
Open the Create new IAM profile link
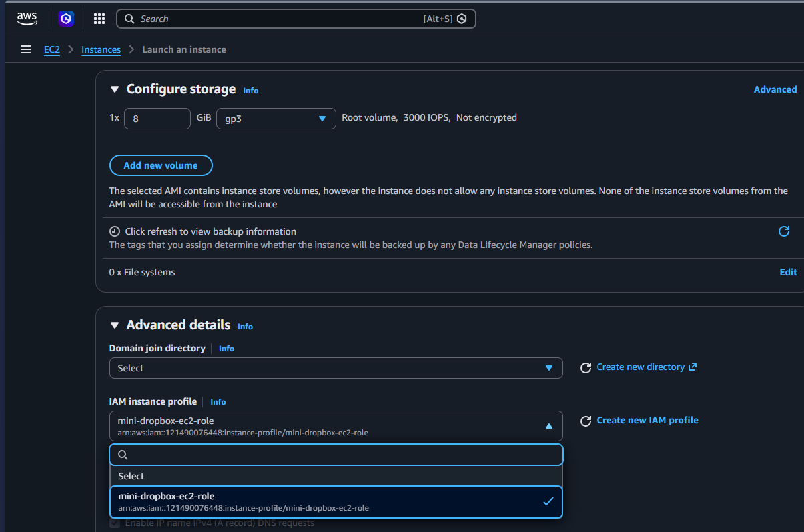click(x=647, y=420)
